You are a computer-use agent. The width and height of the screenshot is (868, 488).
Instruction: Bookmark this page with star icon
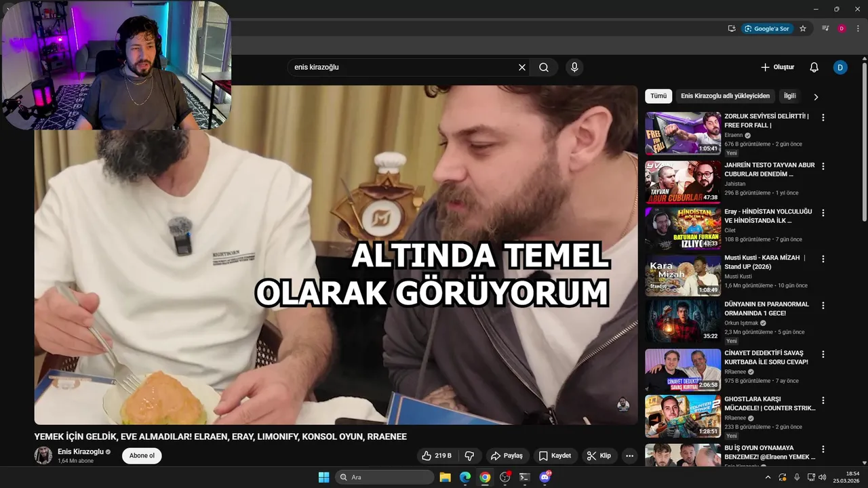(803, 28)
